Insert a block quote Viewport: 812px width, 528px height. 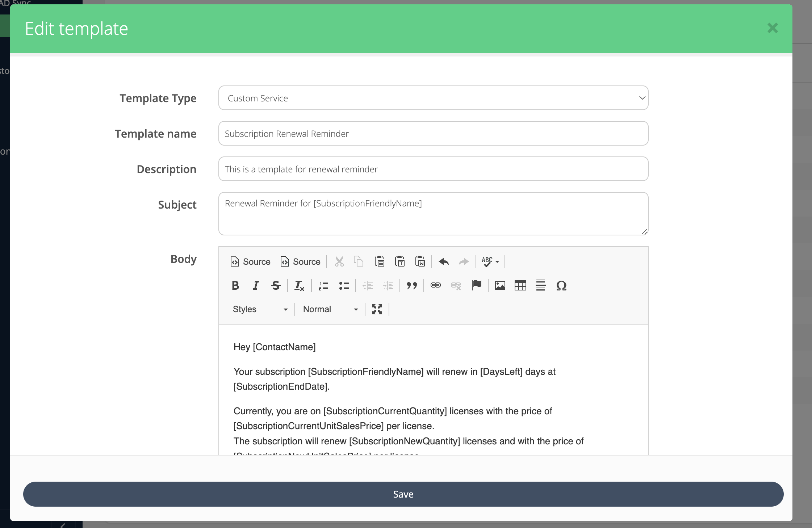point(412,286)
